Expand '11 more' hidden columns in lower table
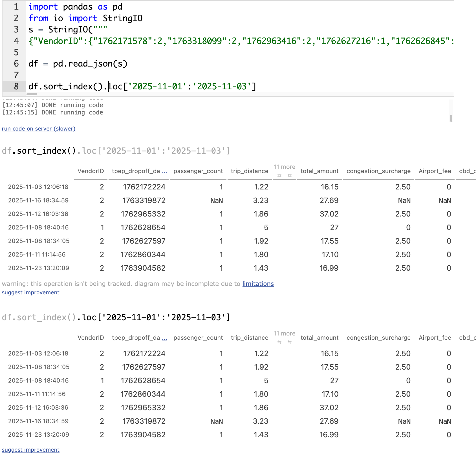 284,334
